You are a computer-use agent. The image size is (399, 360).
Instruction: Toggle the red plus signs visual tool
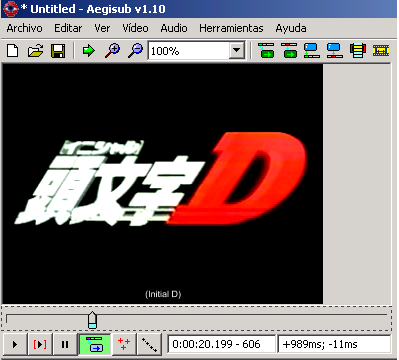click(124, 344)
